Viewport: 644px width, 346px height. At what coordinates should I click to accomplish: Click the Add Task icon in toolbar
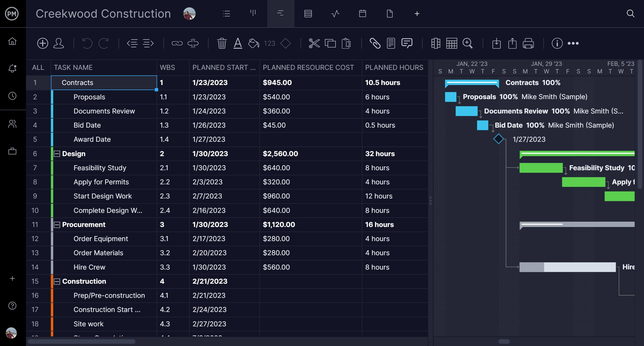[43, 43]
